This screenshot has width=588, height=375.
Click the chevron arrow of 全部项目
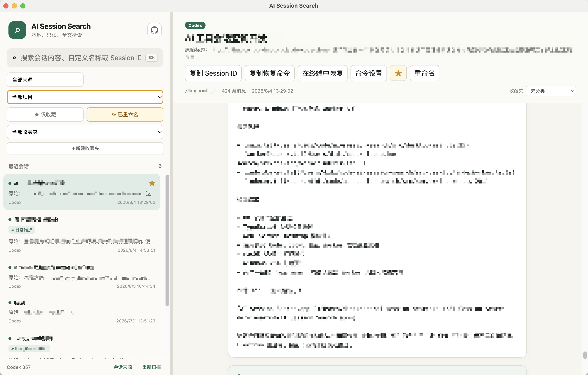click(159, 97)
